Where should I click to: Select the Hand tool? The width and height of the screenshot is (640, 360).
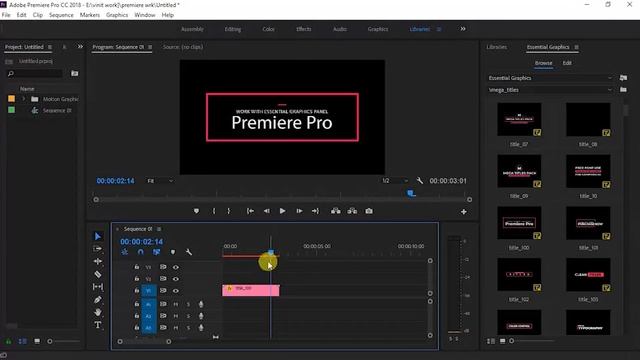click(x=98, y=312)
